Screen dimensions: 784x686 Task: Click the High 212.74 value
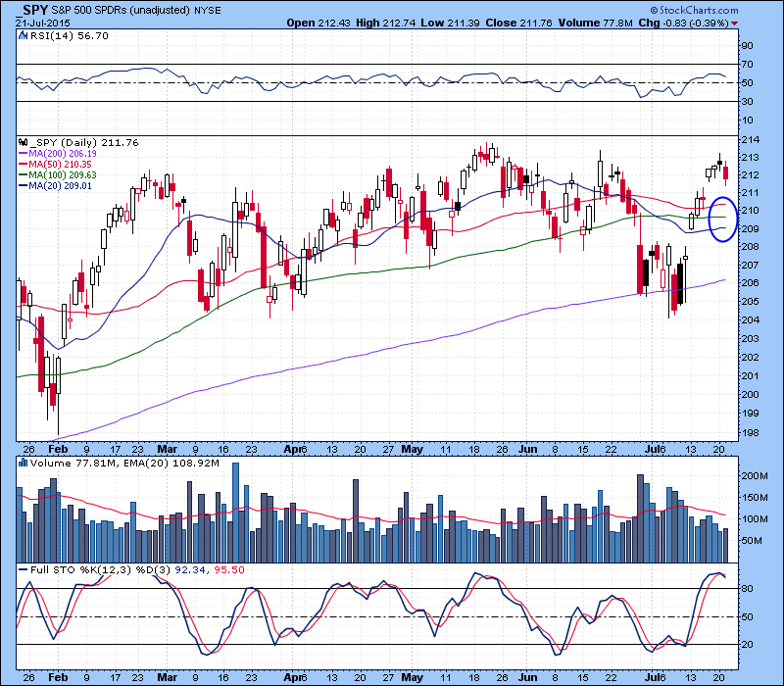tap(385, 23)
